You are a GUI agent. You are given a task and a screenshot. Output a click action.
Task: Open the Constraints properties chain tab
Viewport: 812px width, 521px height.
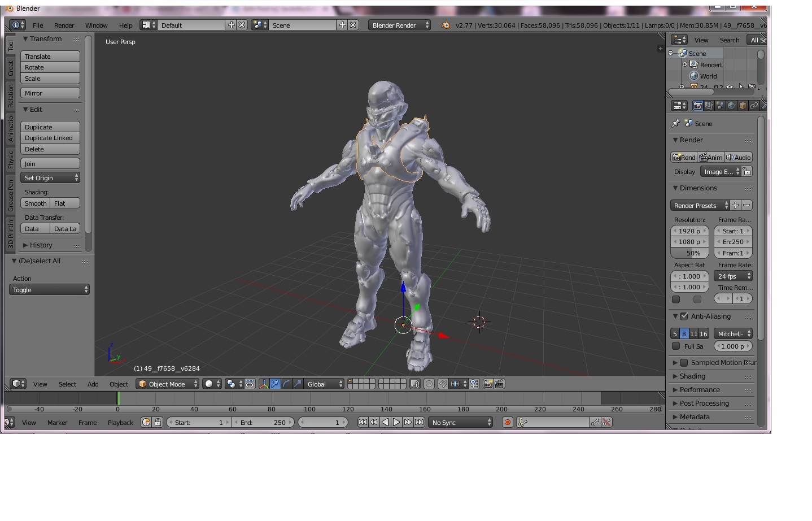tap(754, 106)
